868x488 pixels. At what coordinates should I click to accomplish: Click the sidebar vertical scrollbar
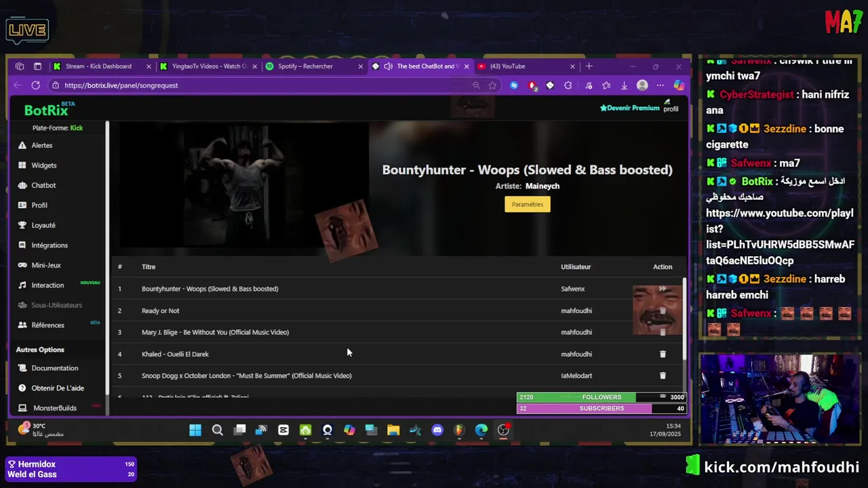[x=107, y=258]
